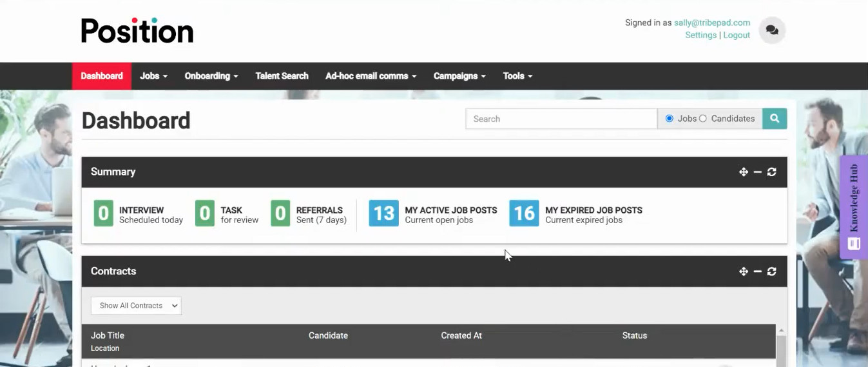The height and width of the screenshot is (367, 868).
Task: Click the search magnifier button
Action: (775, 119)
